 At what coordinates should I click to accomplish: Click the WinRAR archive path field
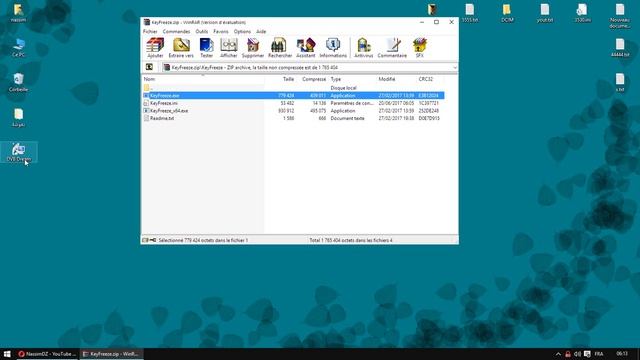point(310,67)
